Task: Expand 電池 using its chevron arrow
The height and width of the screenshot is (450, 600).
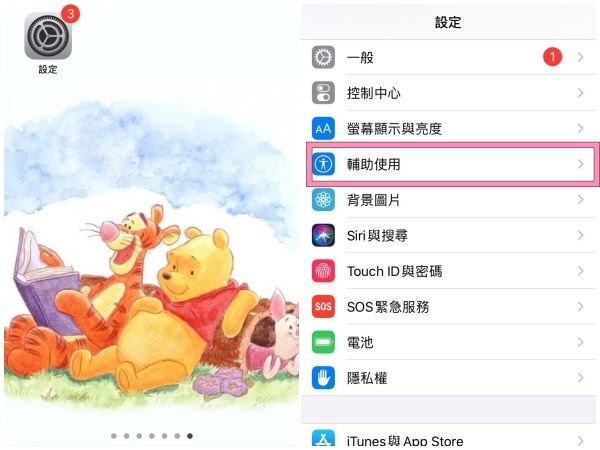Action: tap(580, 342)
